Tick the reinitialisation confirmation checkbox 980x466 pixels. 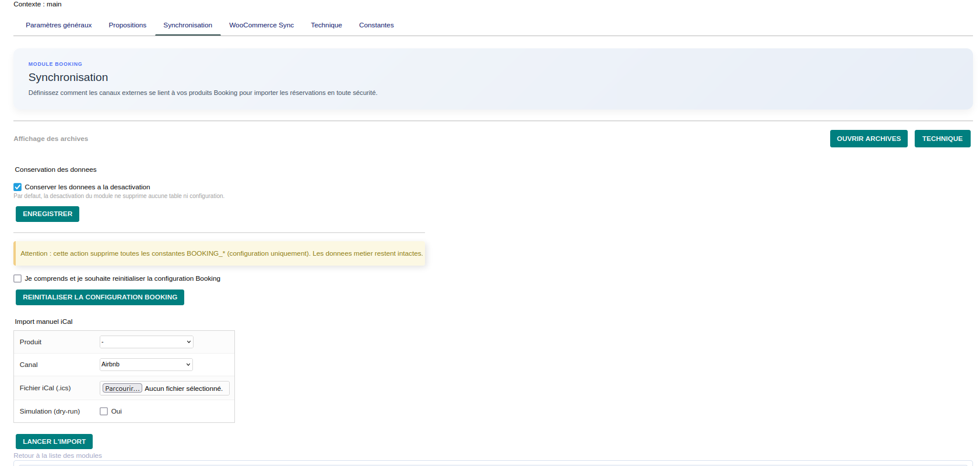17,278
